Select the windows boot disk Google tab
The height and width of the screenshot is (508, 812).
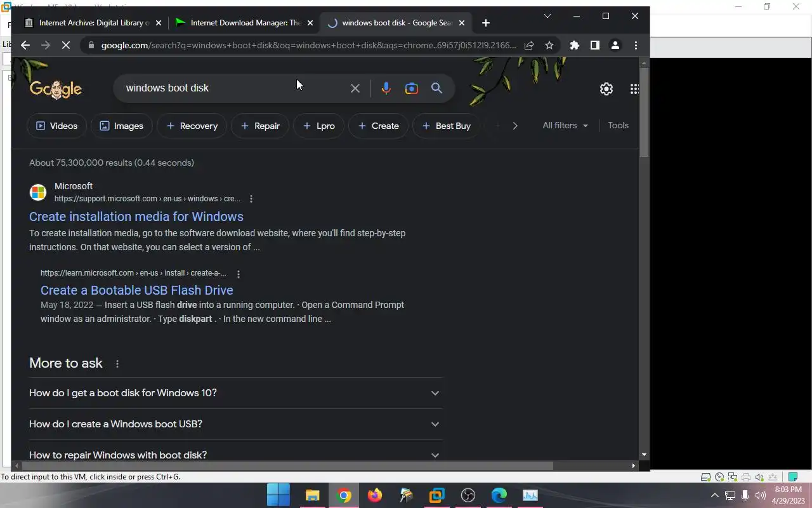(396, 23)
